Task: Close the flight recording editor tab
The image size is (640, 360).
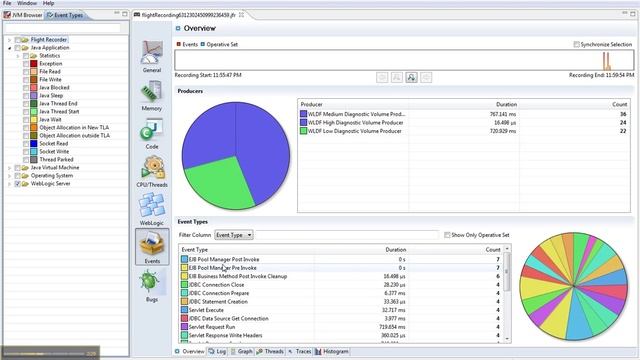Action: point(242,15)
